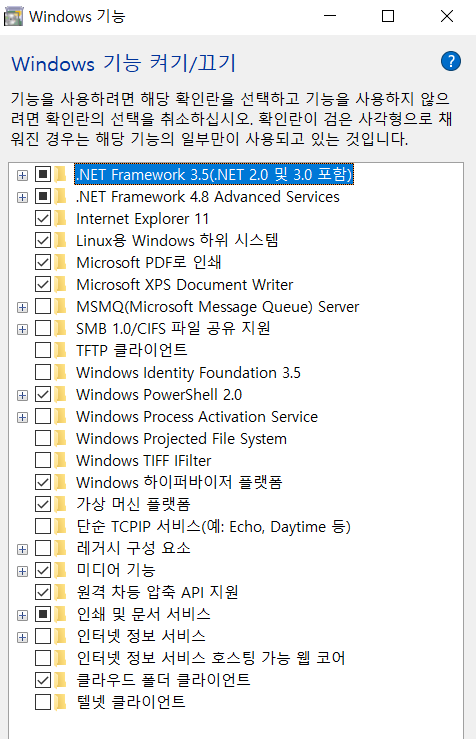
Task: Check MSMQ Server checkbox
Action: 43,307
